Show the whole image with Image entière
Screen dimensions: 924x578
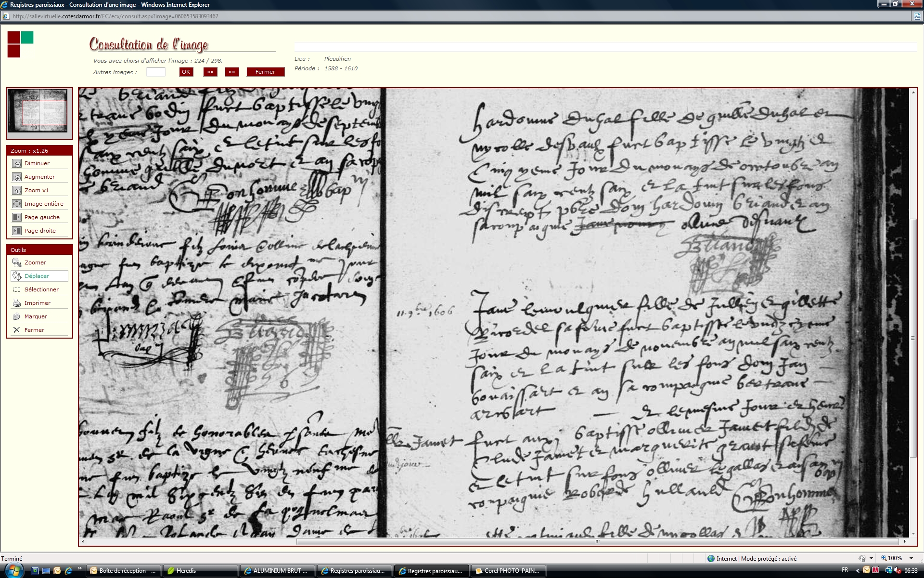[17, 204]
